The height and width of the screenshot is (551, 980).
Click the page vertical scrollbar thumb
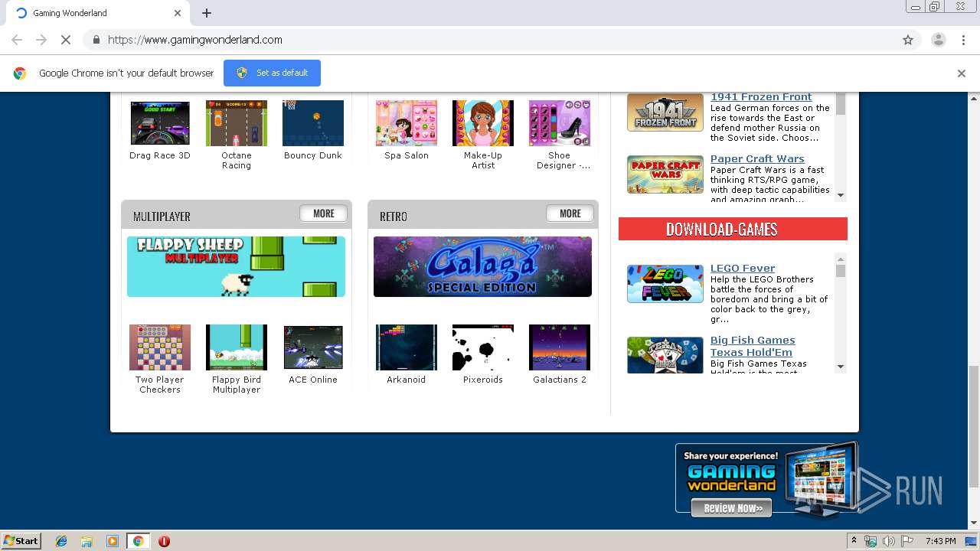coord(974,426)
